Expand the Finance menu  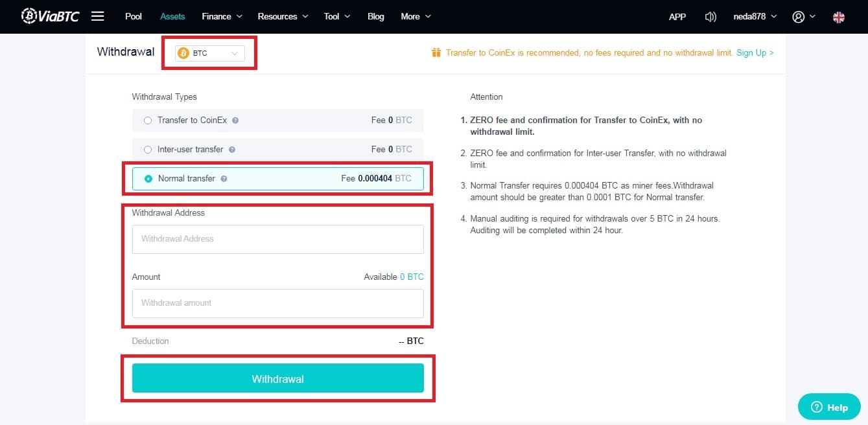222,17
